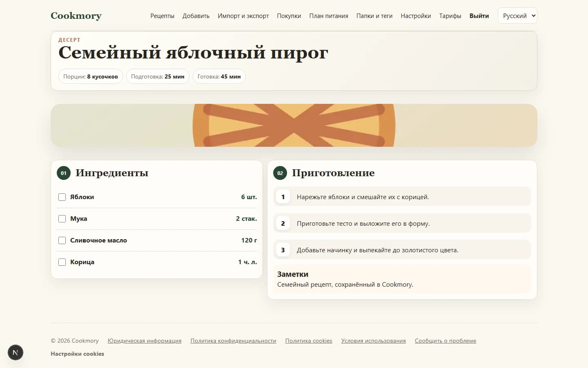Image resolution: width=588 pixels, height=368 pixels.
Task: Click the Ингредиенты section heading
Action: 112,173
